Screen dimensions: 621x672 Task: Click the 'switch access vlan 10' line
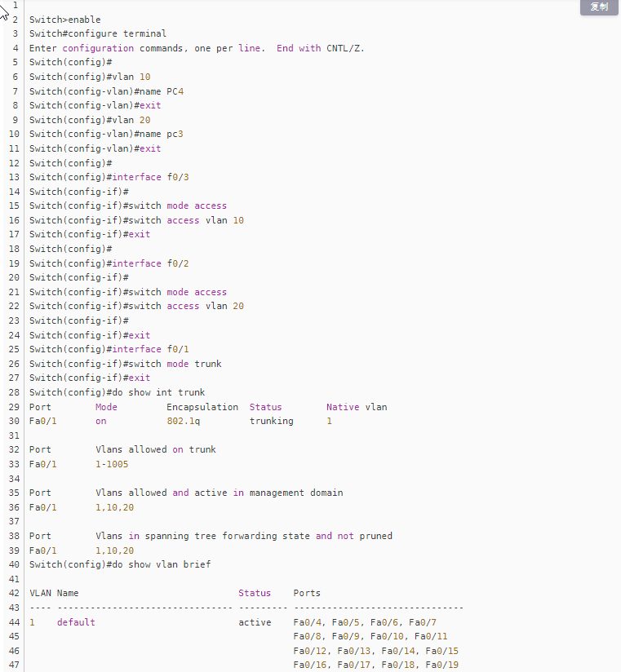[136, 221]
